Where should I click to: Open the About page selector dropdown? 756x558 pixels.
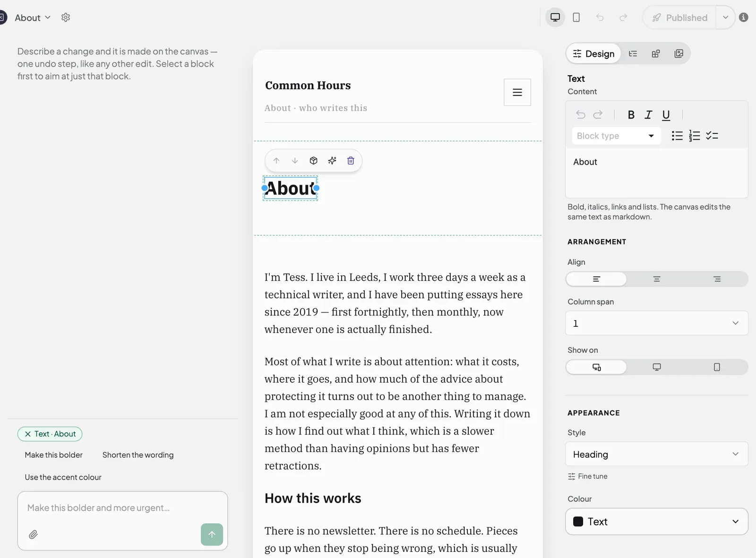[32, 17]
